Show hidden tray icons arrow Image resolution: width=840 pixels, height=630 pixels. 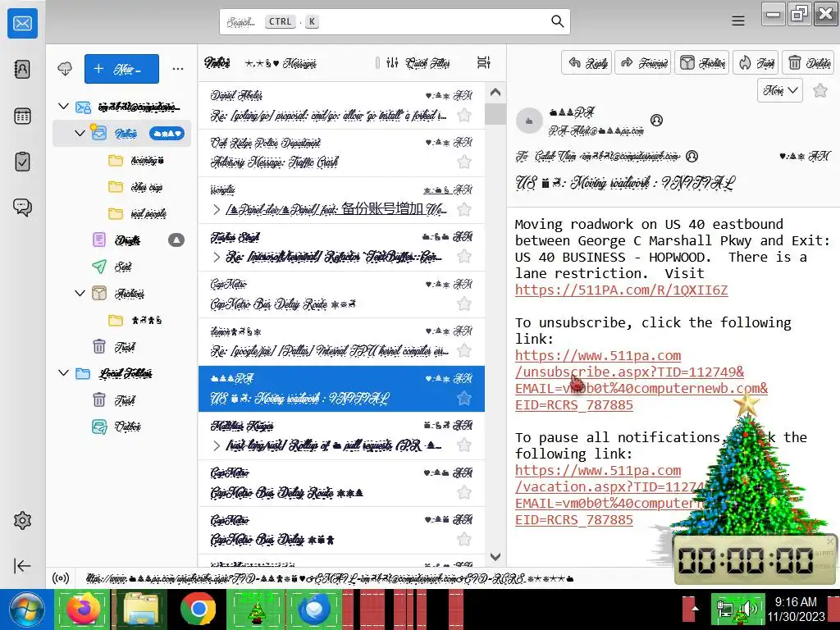694,609
